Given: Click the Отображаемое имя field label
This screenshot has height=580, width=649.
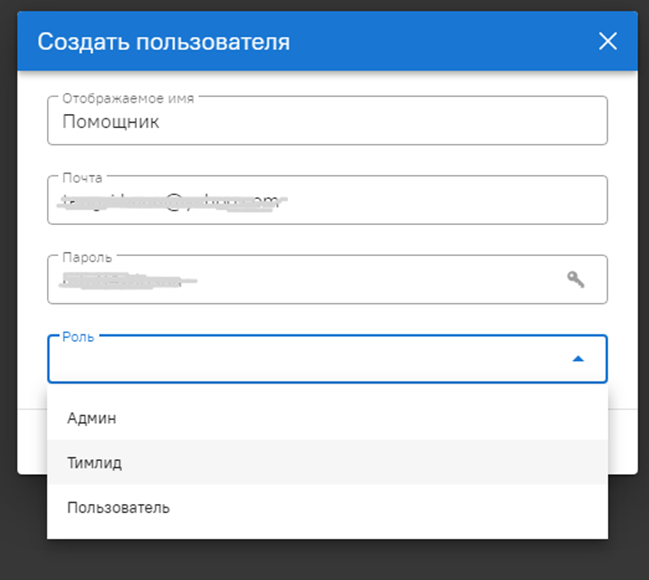Looking at the screenshot, I should [128, 99].
